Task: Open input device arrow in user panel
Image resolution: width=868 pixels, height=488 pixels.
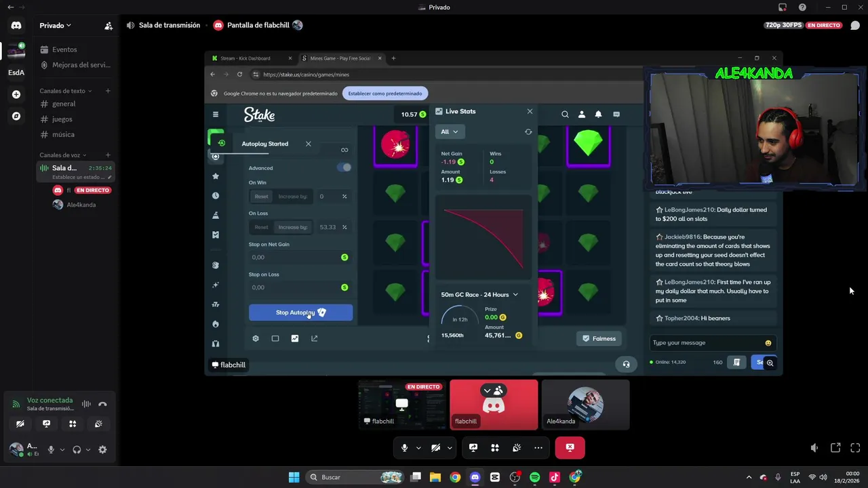Action: (62, 449)
